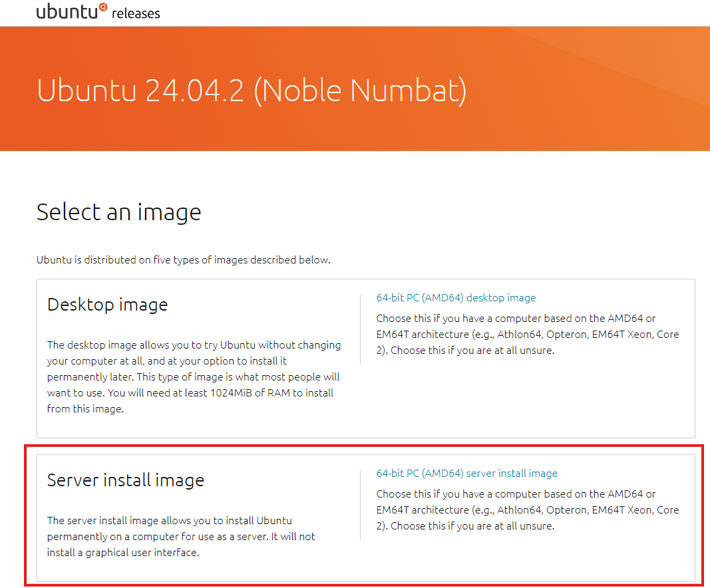
Task: Click the Ubuntu logo in header
Action: coord(72,11)
